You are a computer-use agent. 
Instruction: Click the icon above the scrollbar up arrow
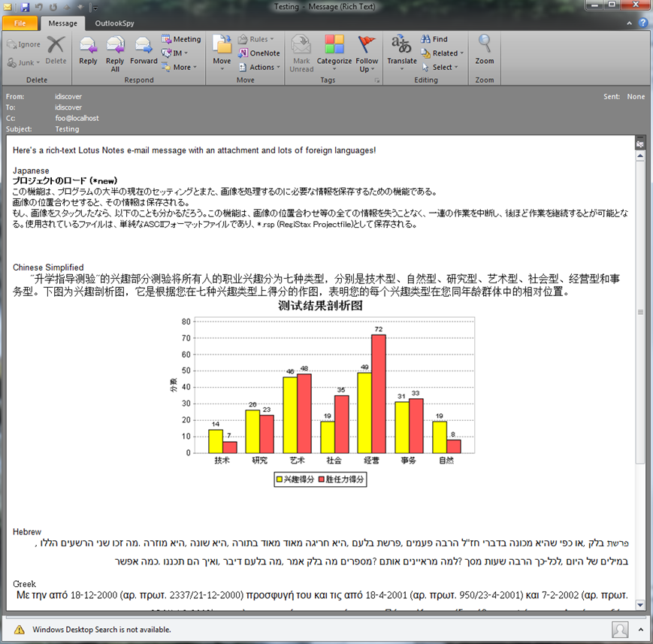point(640,144)
